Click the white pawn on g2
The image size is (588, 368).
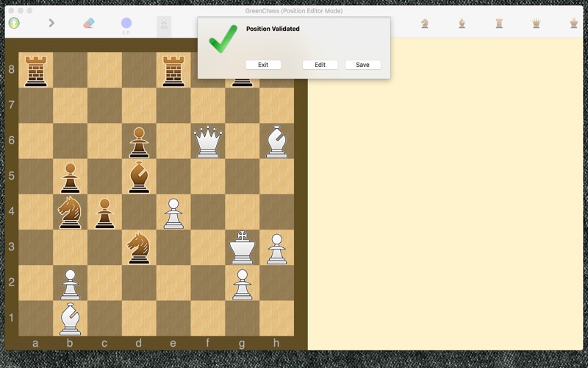(x=243, y=284)
